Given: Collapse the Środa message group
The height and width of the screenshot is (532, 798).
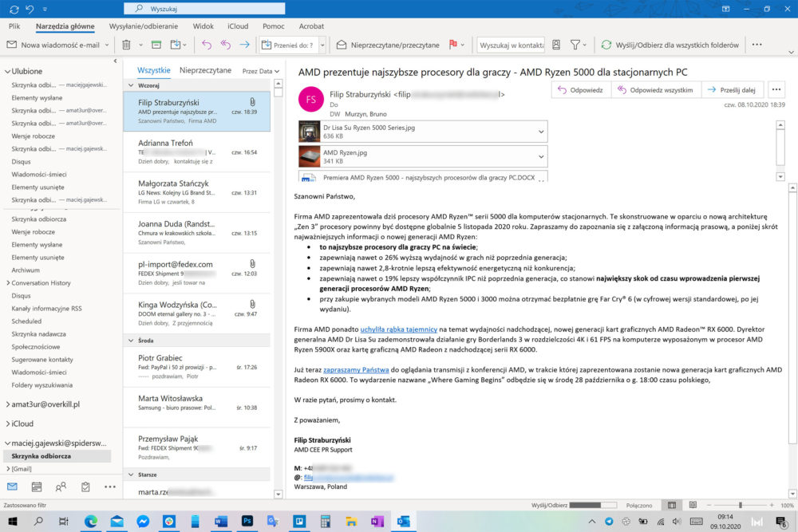Looking at the screenshot, I should point(131,341).
